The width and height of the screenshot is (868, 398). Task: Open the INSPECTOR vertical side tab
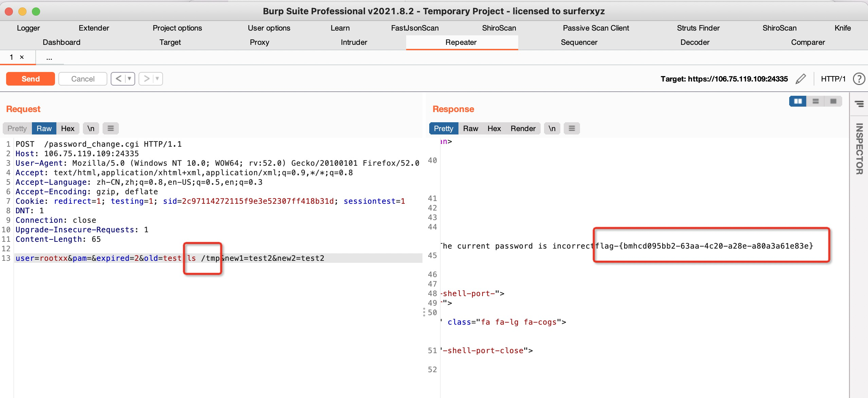tap(859, 149)
